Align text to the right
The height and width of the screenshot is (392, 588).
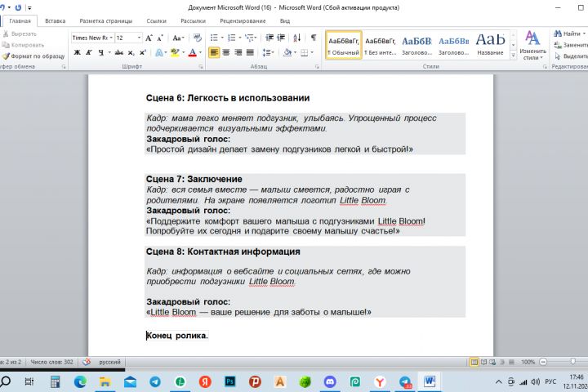[x=238, y=52]
